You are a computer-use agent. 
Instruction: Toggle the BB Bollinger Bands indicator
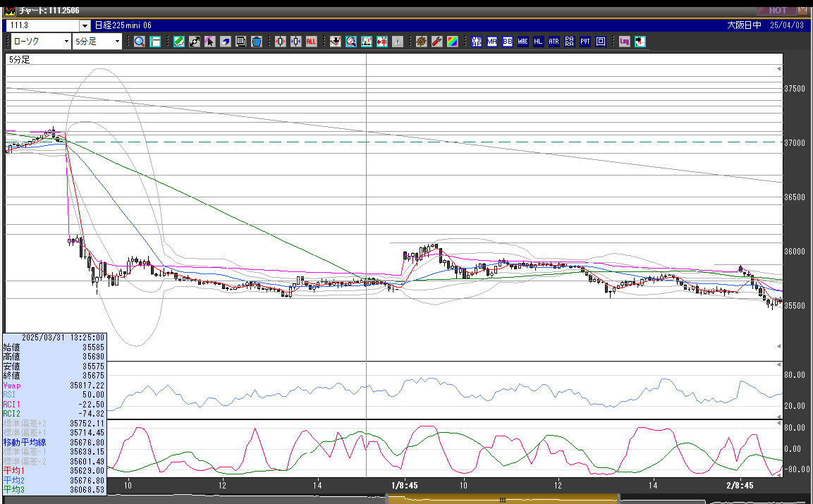(x=508, y=42)
